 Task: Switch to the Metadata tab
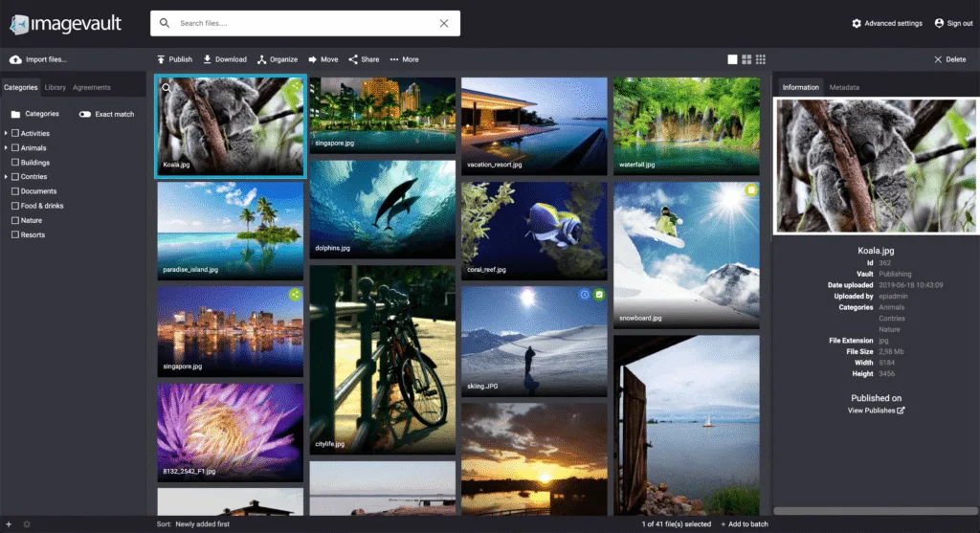click(x=844, y=87)
